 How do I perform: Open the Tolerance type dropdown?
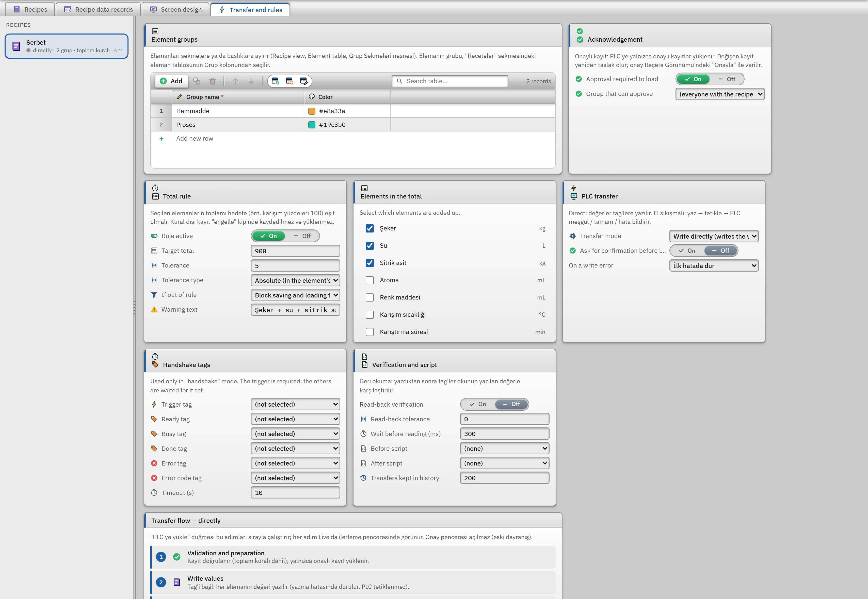click(295, 280)
